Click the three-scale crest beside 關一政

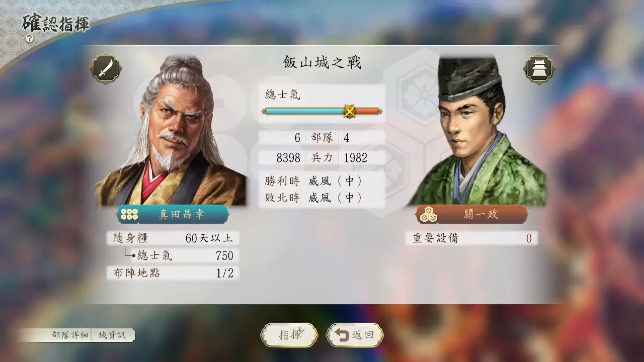(x=428, y=215)
